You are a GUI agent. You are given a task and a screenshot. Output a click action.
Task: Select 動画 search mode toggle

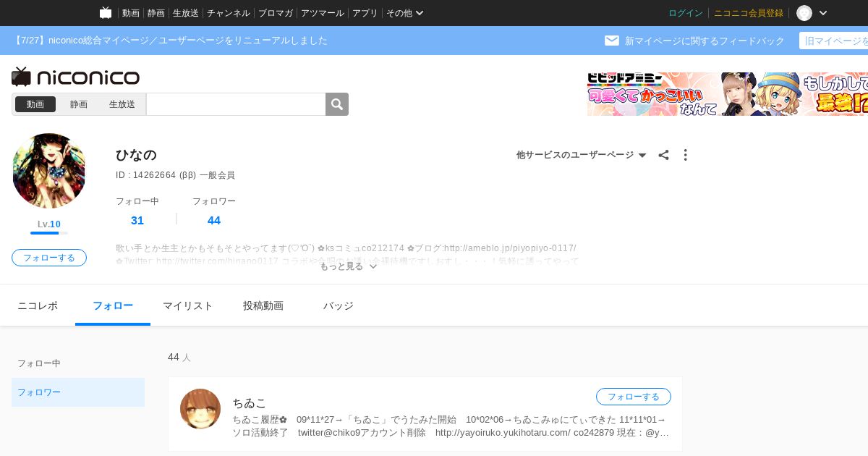pyautogui.click(x=35, y=104)
